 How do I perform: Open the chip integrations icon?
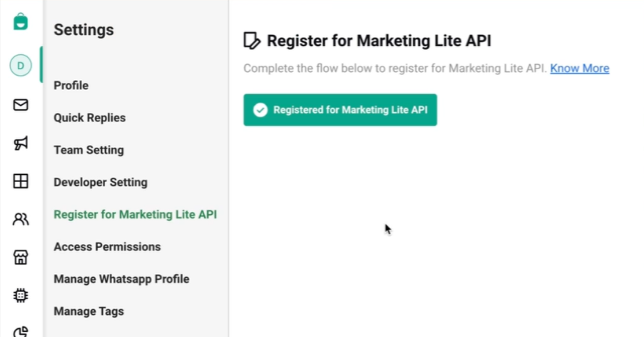tap(21, 295)
